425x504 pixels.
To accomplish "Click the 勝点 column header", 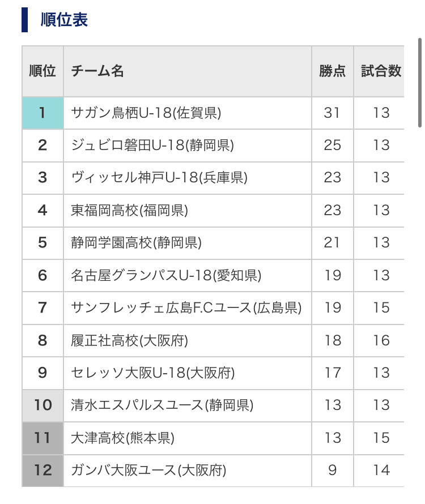I will [332, 71].
